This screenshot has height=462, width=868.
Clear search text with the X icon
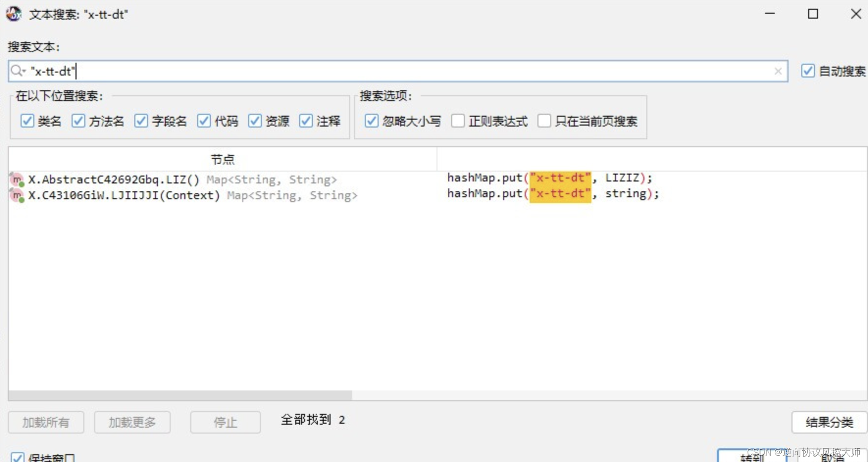778,71
